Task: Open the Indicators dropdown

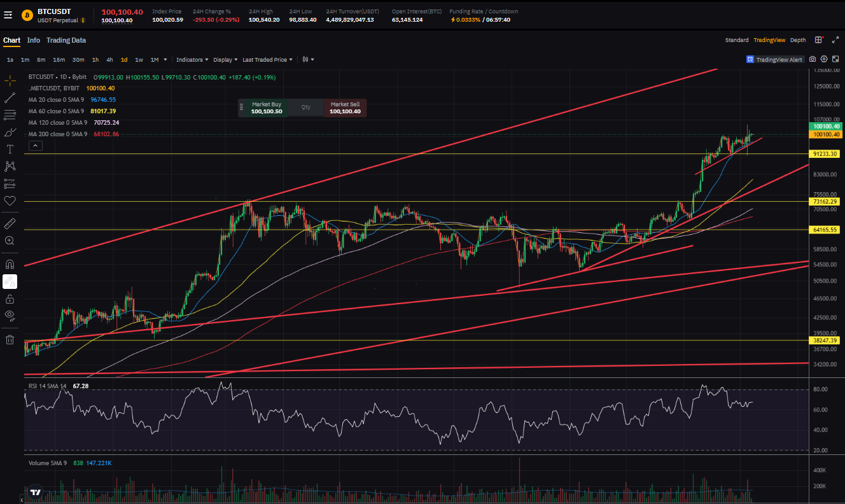Action: pyautogui.click(x=192, y=59)
